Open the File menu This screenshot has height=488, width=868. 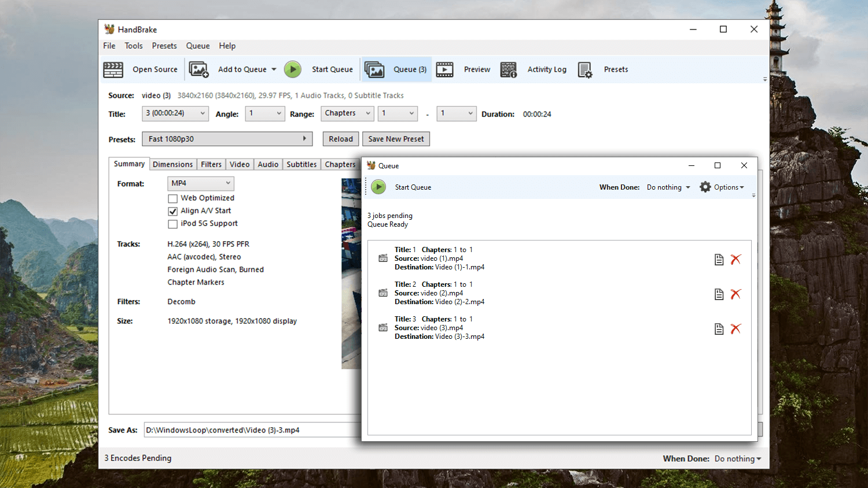click(x=109, y=46)
